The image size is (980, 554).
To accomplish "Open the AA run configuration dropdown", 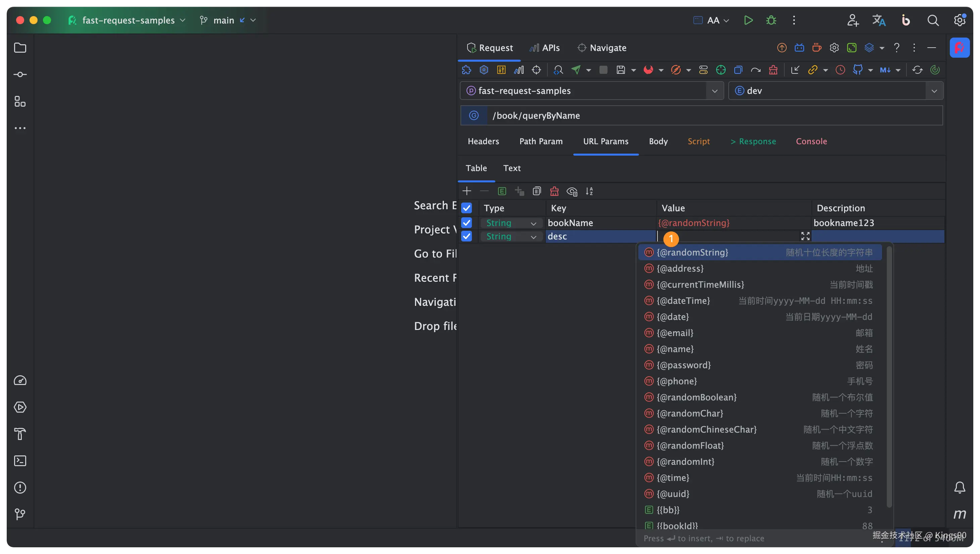I will 711,20.
